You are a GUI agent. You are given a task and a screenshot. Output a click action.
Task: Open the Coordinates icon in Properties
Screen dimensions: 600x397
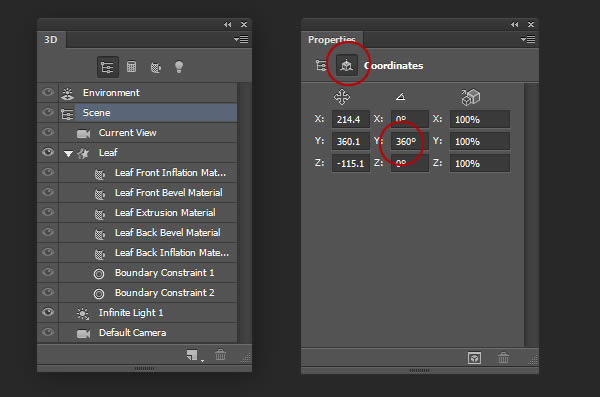(x=347, y=65)
